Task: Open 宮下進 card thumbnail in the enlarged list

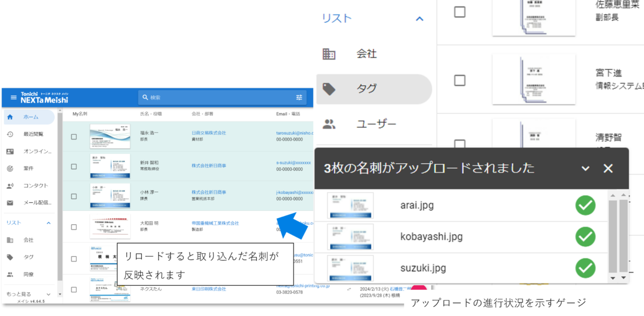Action: [x=534, y=80]
